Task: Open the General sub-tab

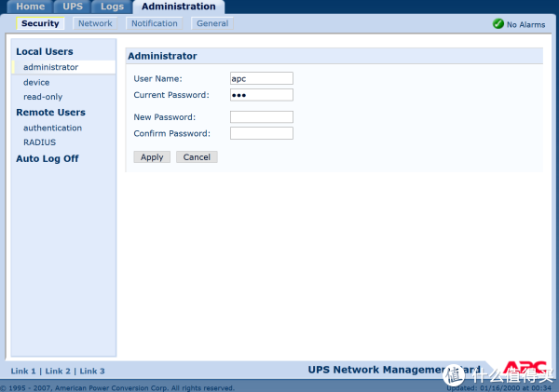Action: [x=212, y=23]
